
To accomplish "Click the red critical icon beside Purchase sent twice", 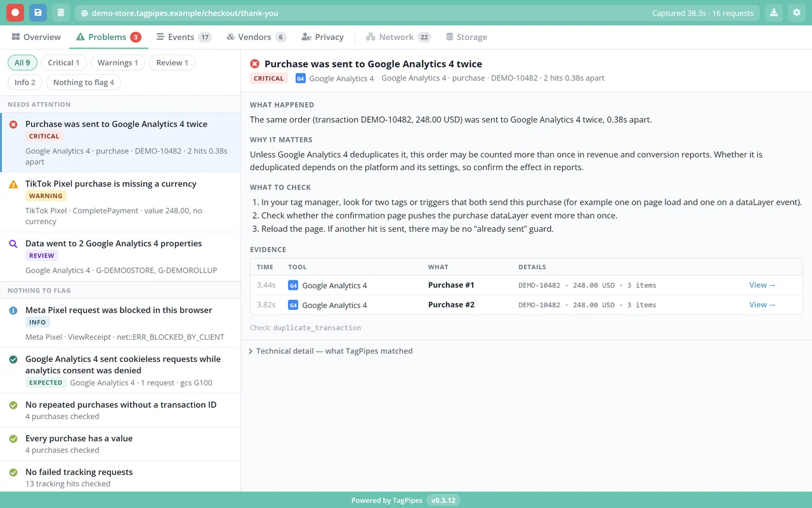I will pos(13,124).
